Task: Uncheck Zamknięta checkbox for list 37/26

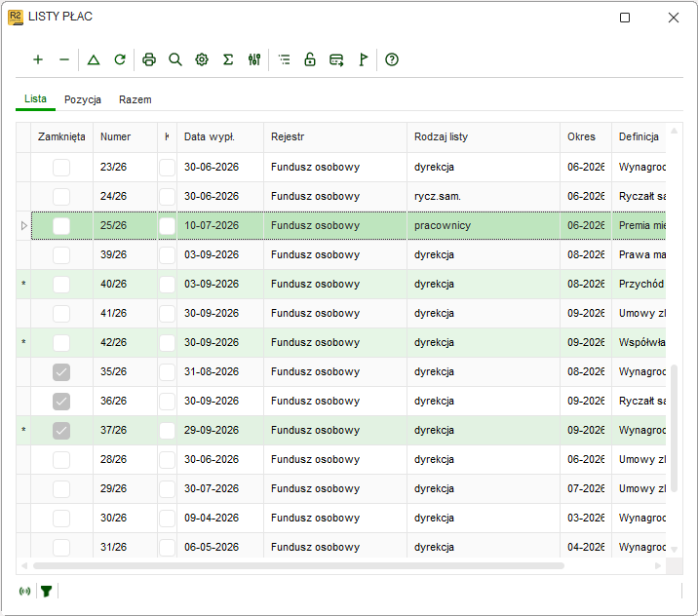Action: coord(61,431)
